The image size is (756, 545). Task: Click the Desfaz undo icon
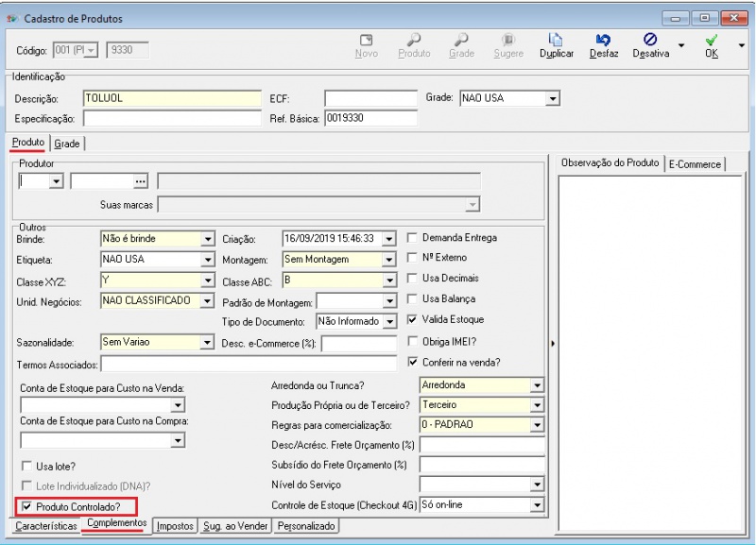tap(603, 42)
